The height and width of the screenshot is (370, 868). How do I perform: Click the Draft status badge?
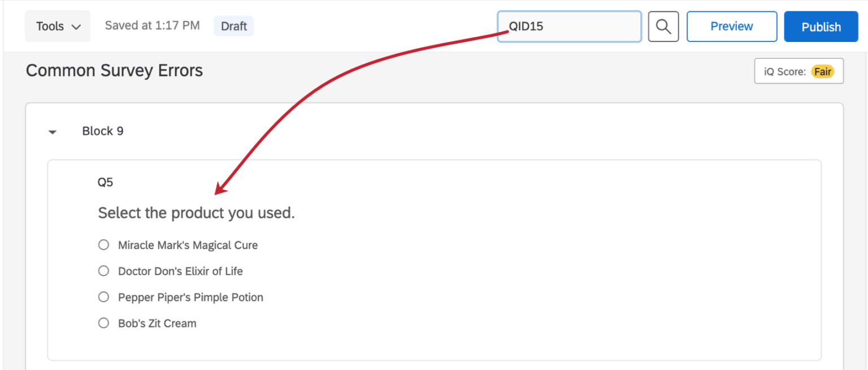[233, 26]
